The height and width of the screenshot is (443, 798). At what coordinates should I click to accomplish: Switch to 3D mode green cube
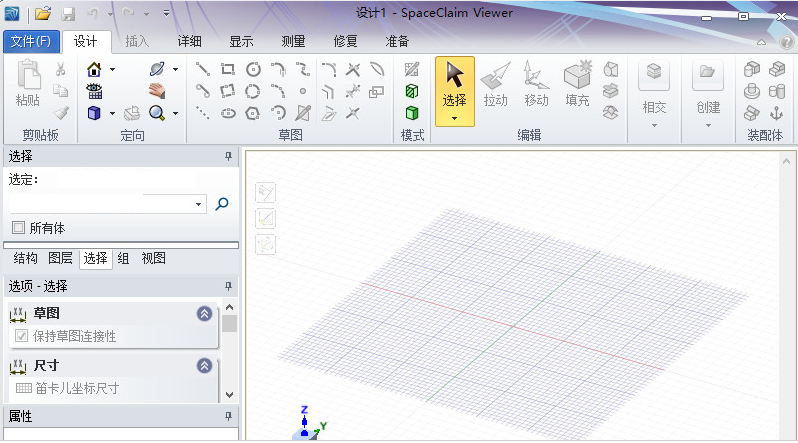coord(412,113)
